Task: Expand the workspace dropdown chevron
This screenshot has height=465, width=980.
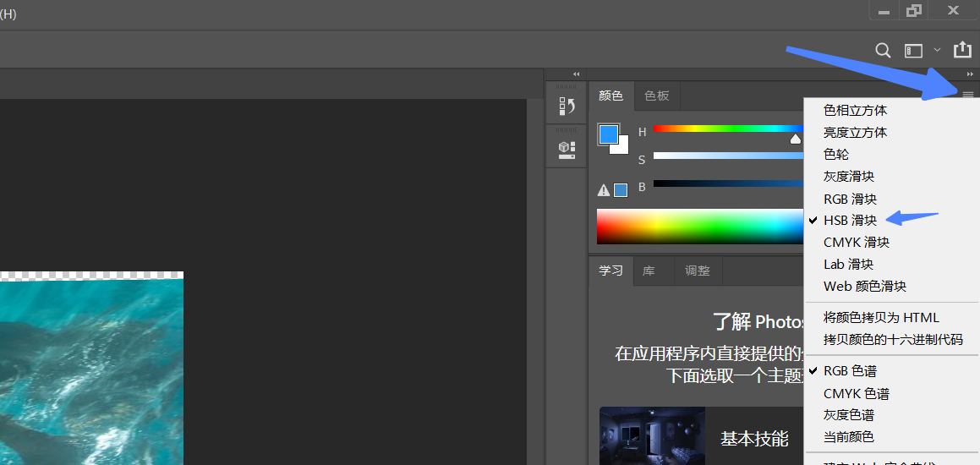Action: click(936, 49)
